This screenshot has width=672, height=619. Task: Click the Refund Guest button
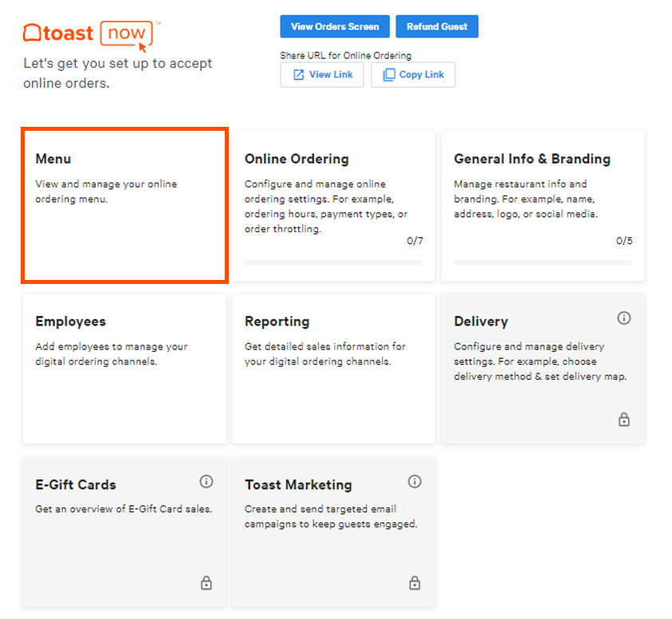[x=437, y=26]
